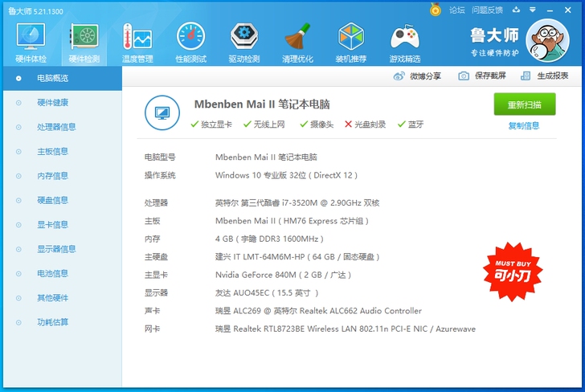Screen dimensions: 585x392
Task: Switch to 其他硬件 sidebar item
Action: (63, 298)
